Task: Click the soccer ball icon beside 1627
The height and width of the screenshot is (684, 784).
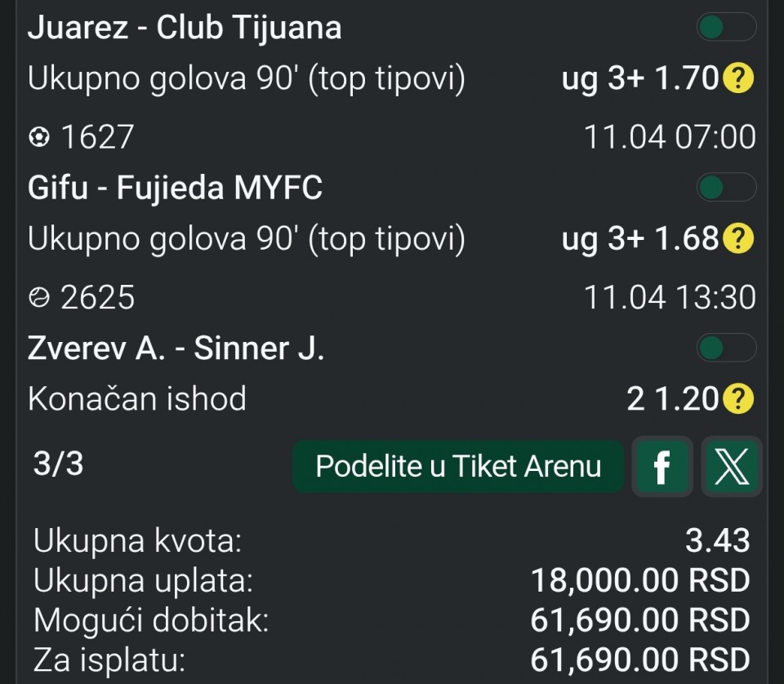Action: [x=38, y=137]
